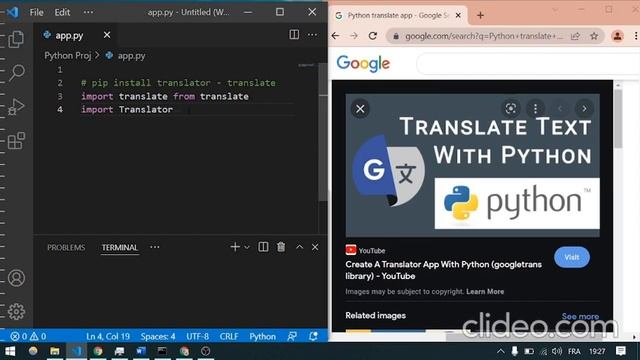Open editor More Actions ellipsis
Image resolution: width=640 pixels, height=360 pixels.
click(312, 35)
